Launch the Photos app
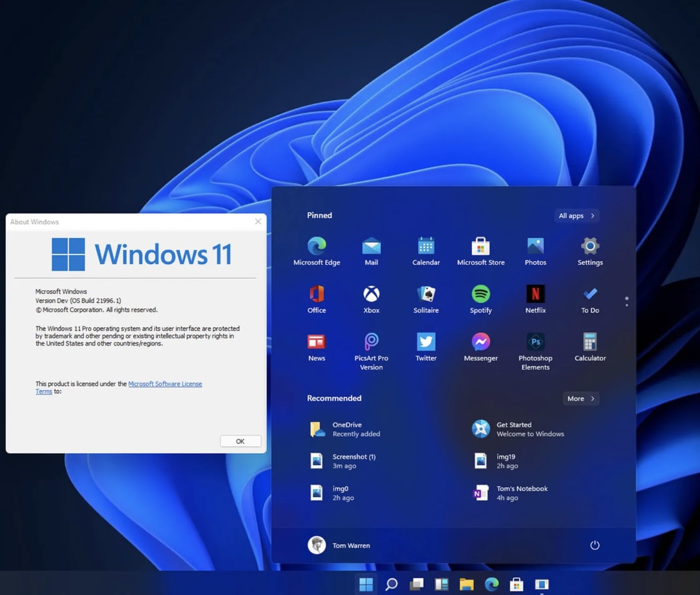This screenshot has height=595, width=700. [x=535, y=251]
